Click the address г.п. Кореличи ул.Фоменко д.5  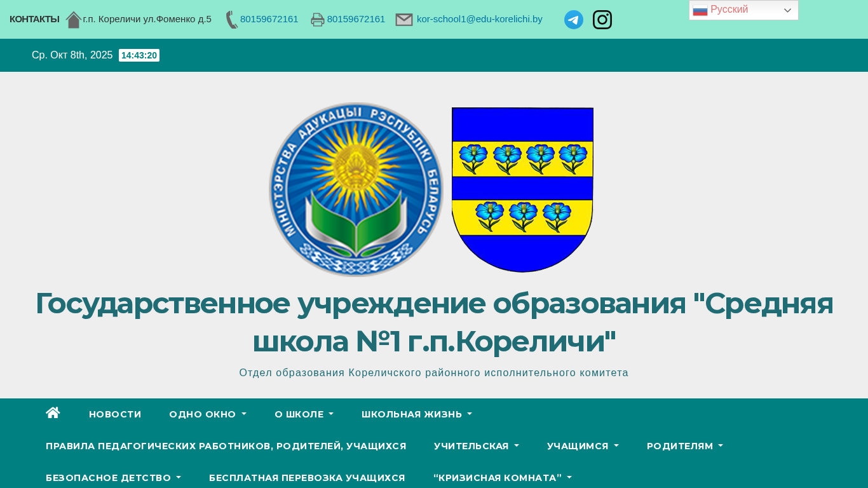pos(147,19)
